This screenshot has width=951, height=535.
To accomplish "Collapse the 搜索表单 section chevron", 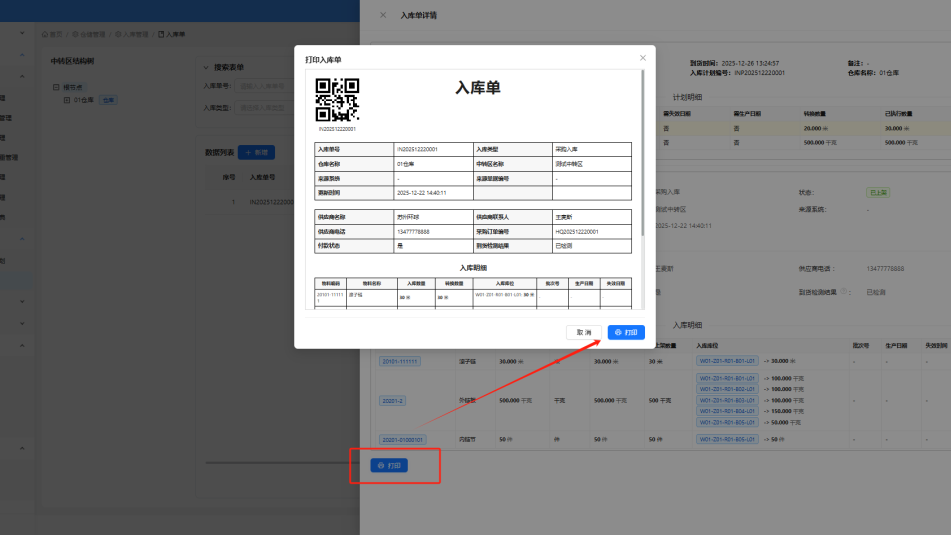I will point(207,67).
